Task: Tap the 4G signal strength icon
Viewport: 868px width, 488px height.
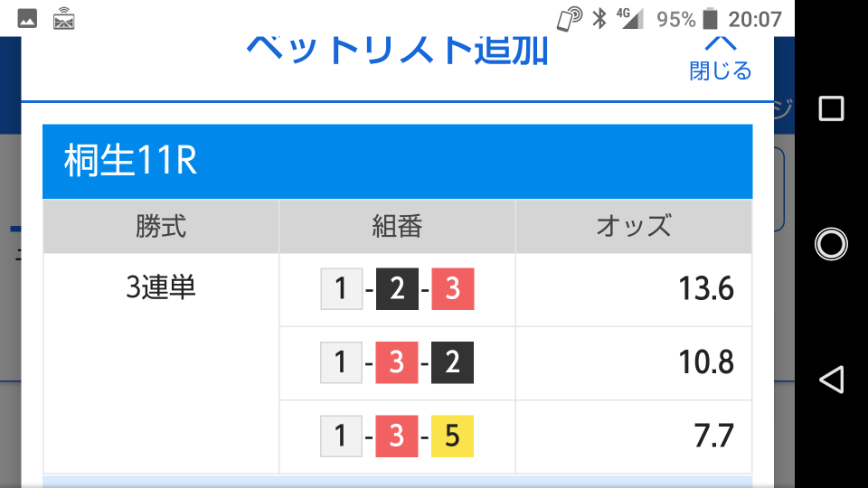Action: click(x=630, y=18)
